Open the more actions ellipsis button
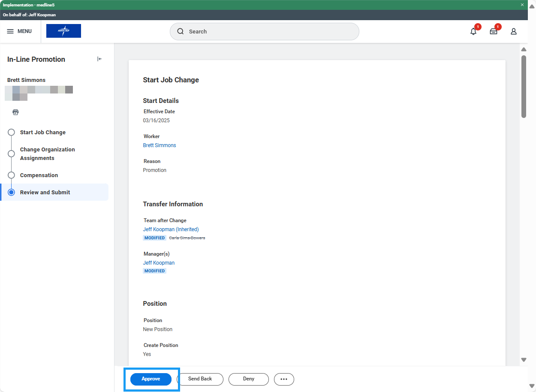This screenshot has width=536, height=392. click(284, 379)
